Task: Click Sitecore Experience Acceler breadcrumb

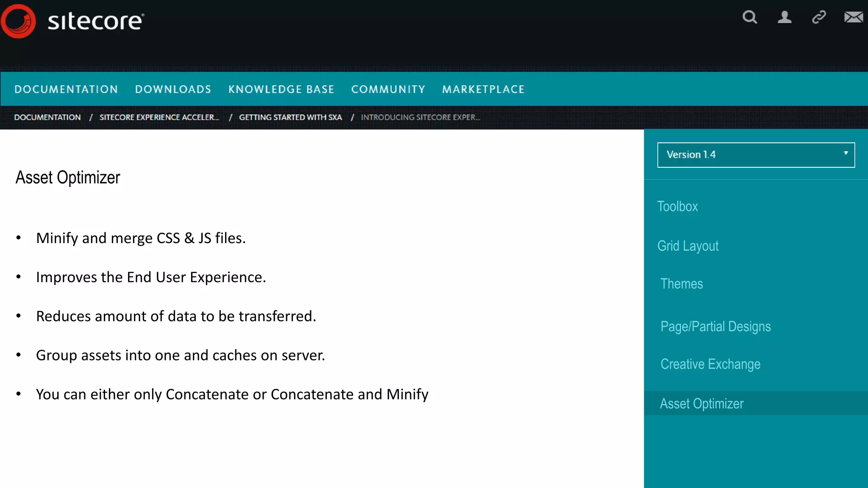Action: (x=159, y=117)
